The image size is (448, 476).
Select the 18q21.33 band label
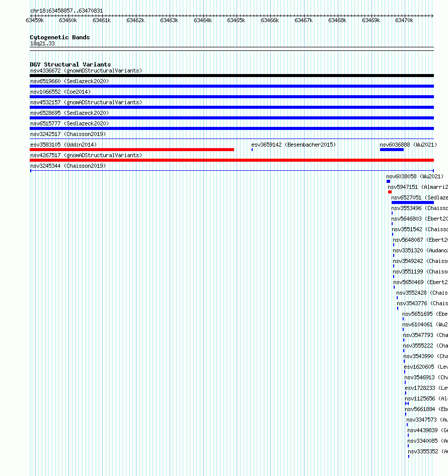pyautogui.click(x=42, y=43)
